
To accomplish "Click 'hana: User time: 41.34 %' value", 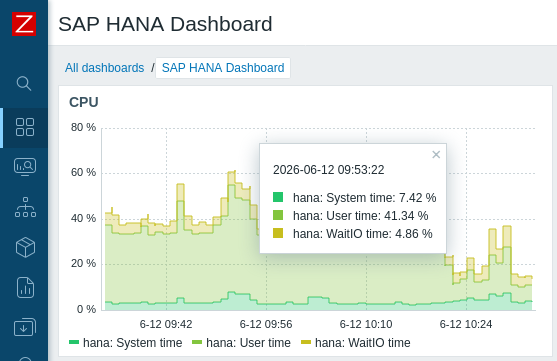I will (361, 216).
